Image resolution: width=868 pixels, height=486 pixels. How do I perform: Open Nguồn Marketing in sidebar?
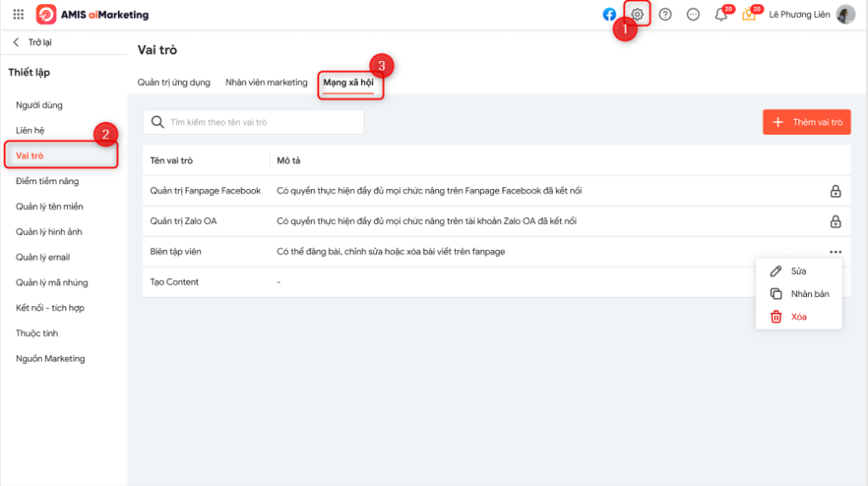point(50,359)
